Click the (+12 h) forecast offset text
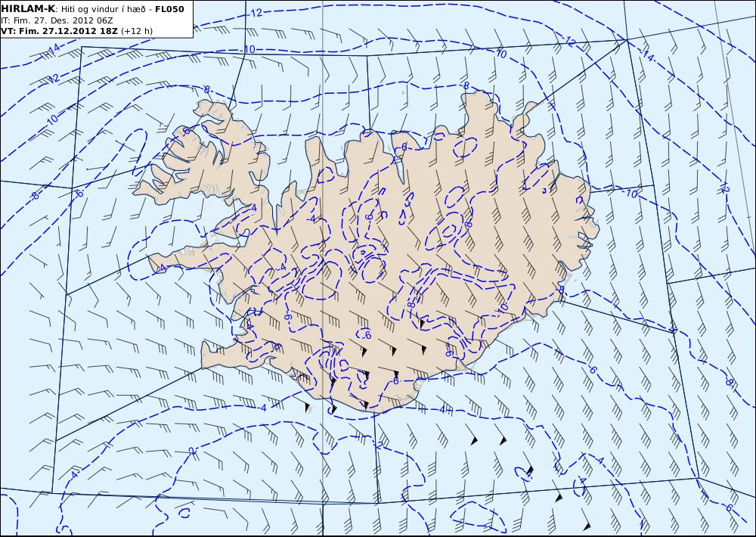756x537 pixels. pyautogui.click(x=136, y=31)
